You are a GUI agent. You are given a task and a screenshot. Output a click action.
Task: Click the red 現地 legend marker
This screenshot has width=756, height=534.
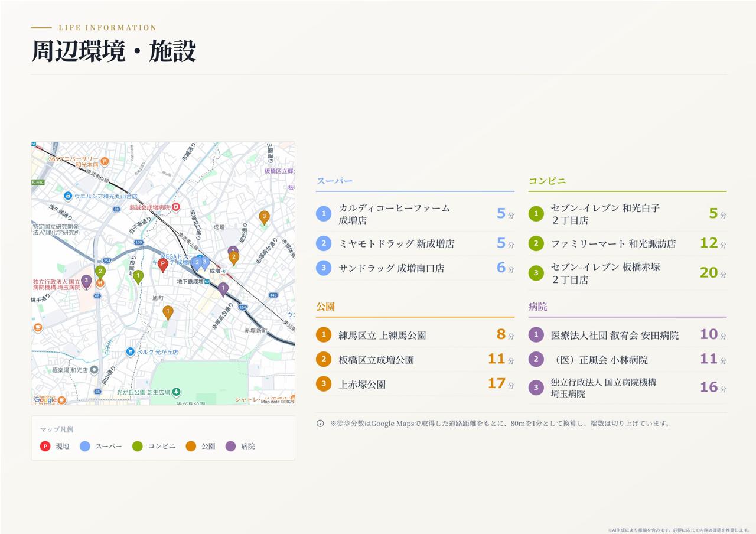pyautogui.click(x=45, y=446)
